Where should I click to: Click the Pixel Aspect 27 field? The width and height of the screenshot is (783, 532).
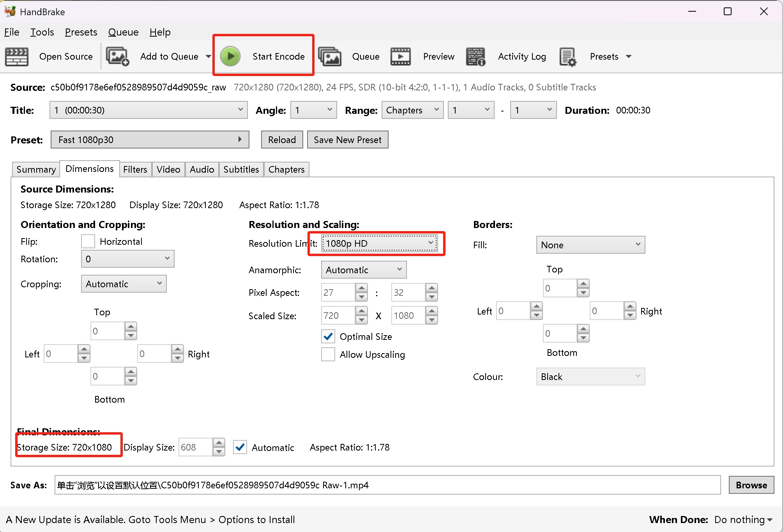338,293
